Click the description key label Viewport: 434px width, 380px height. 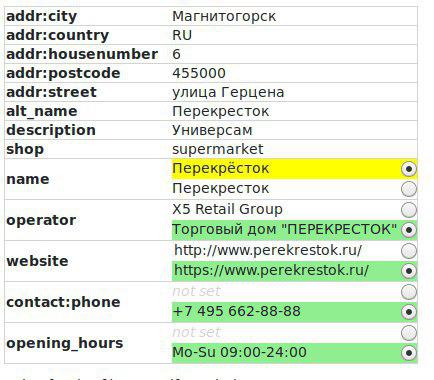click(x=51, y=130)
